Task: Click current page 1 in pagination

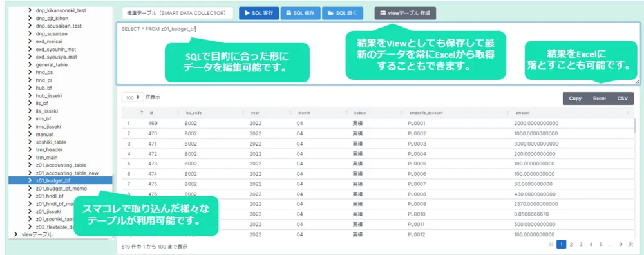Action: [x=562, y=244]
